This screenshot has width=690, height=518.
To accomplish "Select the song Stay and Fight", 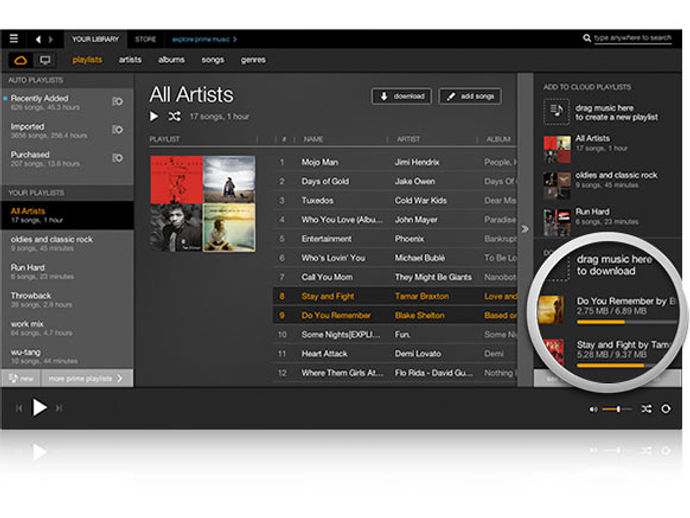I will click(x=328, y=296).
